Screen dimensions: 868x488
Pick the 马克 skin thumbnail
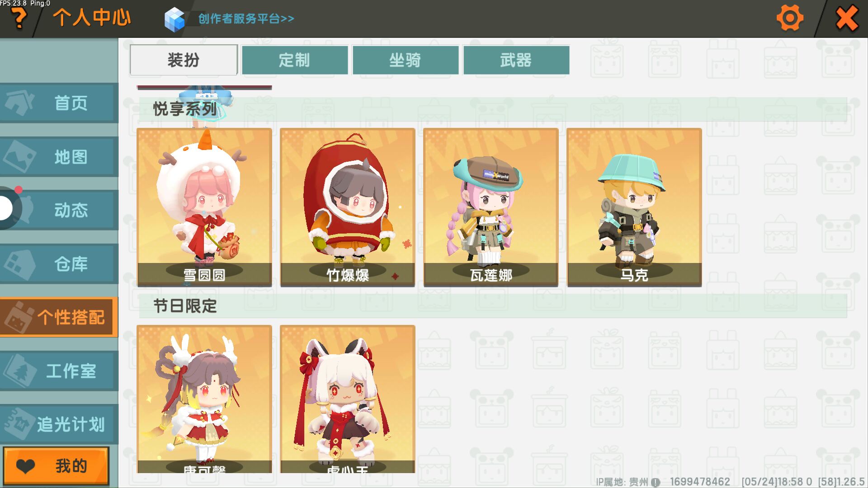[634, 207]
